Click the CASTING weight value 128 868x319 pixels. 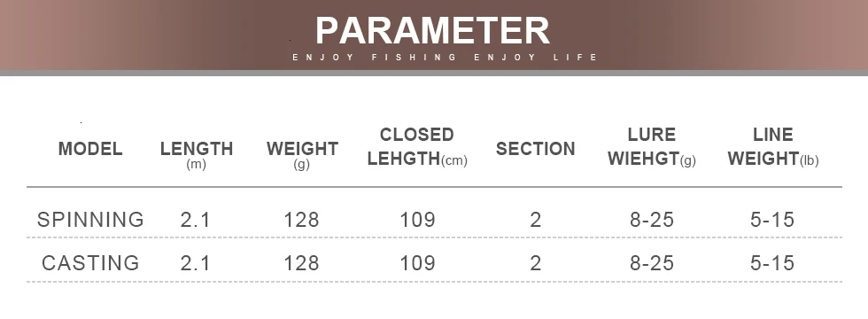pos(302,263)
